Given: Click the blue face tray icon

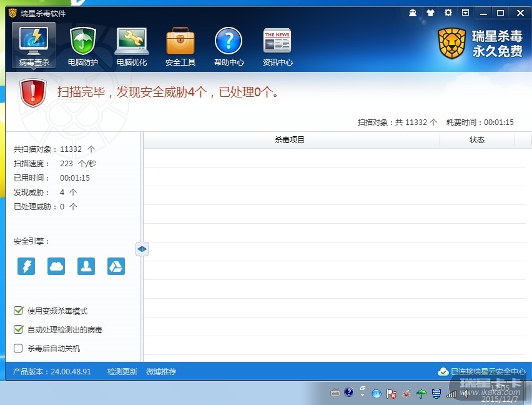Looking at the screenshot, I should click(377, 394).
